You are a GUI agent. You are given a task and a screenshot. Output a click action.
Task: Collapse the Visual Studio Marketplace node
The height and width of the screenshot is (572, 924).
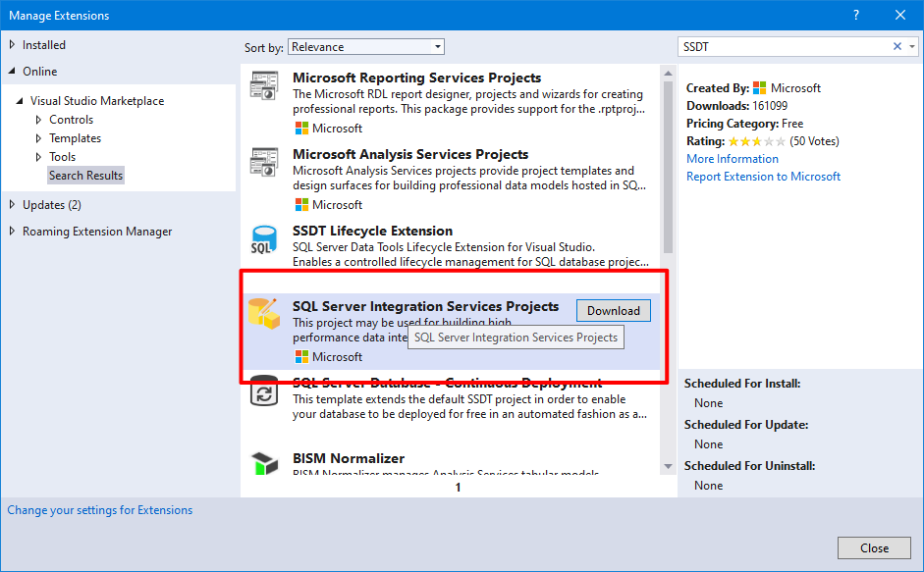[x=20, y=101]
